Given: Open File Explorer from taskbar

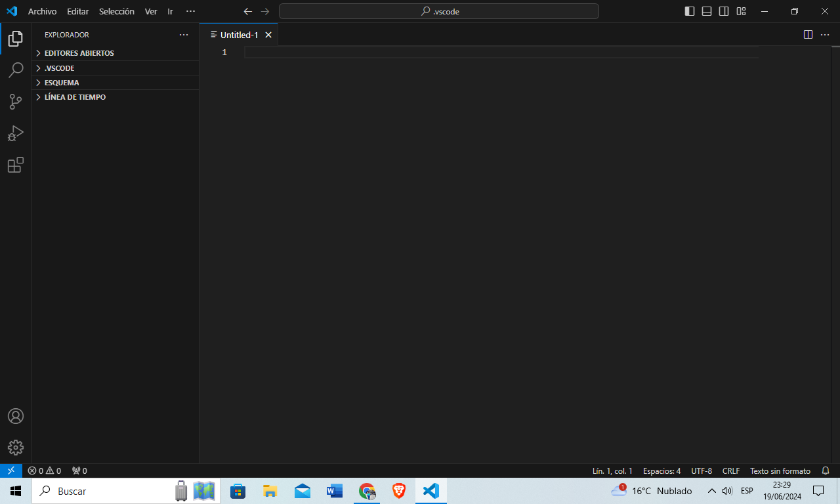Looking at the screenshot, I should coord(270,491).
